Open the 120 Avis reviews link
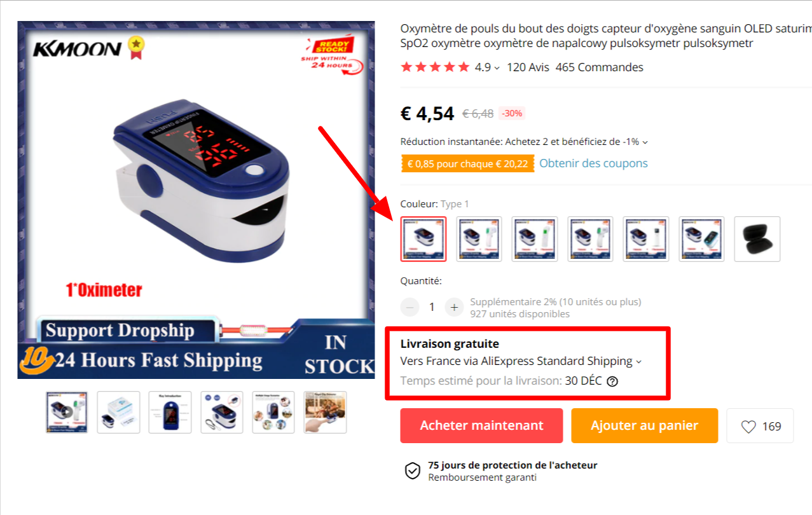Viewport: 812px width, 515px height. pyautogui.click(x=528, y=67)
